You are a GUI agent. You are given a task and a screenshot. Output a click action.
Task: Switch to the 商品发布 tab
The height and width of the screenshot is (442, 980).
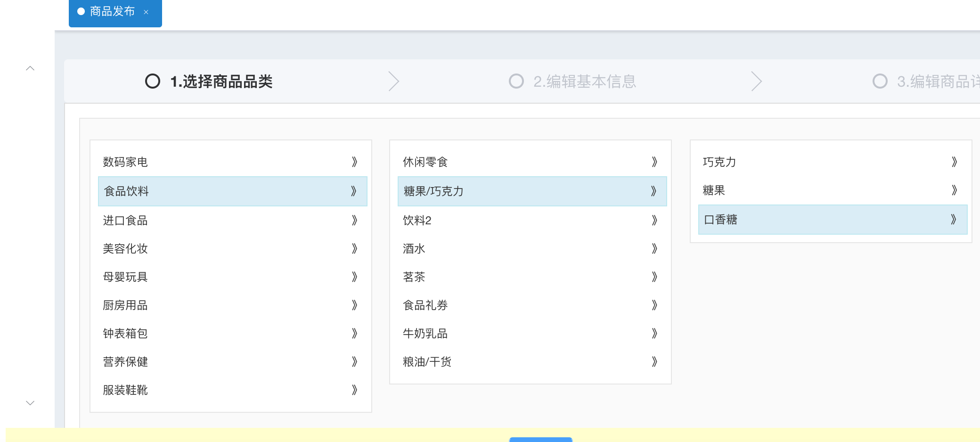click(x=115, y=12)
